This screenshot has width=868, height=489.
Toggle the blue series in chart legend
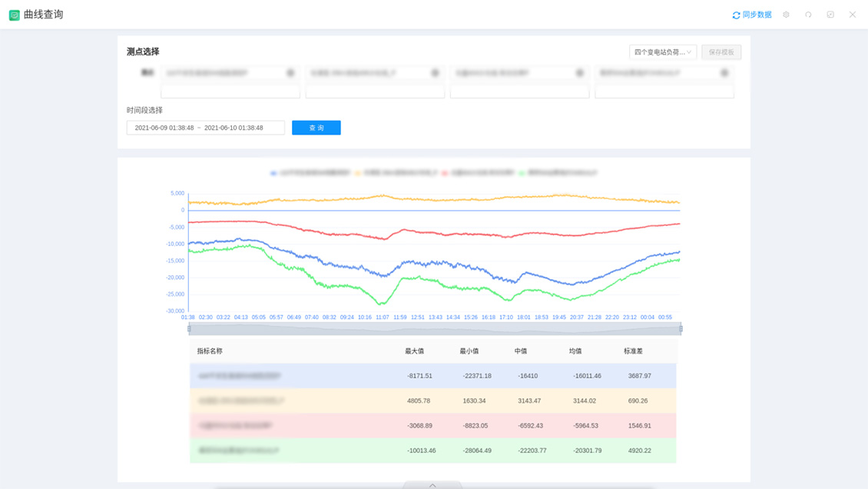click(x=310, y=173)
